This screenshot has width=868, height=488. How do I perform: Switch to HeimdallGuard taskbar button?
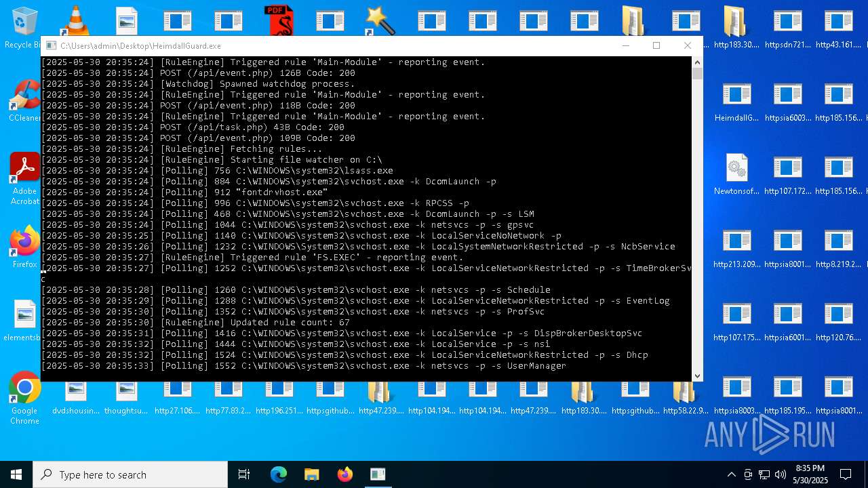[378, 474]
